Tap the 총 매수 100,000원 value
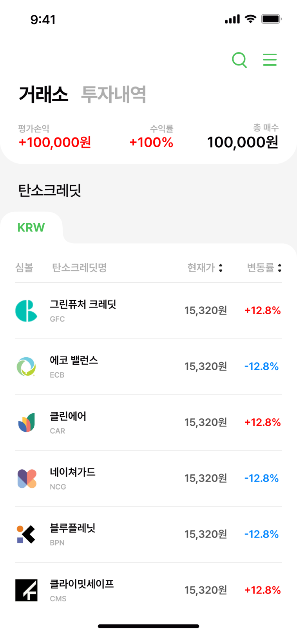 [243, 142]
